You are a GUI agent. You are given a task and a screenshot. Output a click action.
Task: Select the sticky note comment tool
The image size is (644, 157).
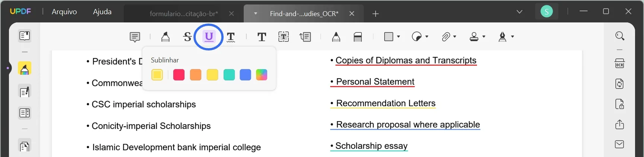click(x=135, y=37)
